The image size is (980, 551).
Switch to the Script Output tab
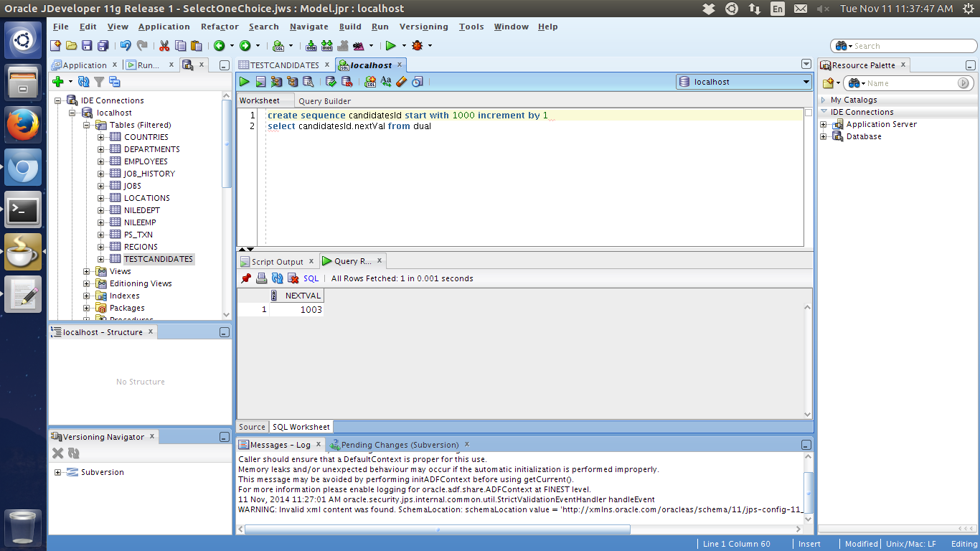point(277,262)
